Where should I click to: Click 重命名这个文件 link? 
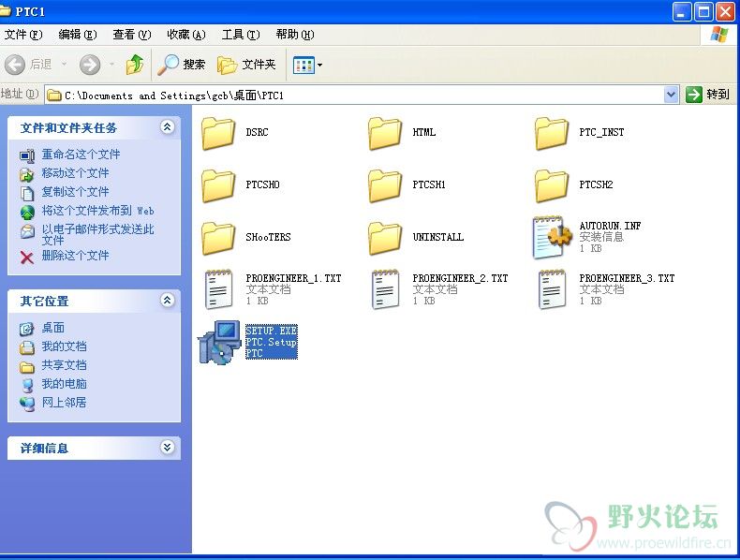point(81,155)
